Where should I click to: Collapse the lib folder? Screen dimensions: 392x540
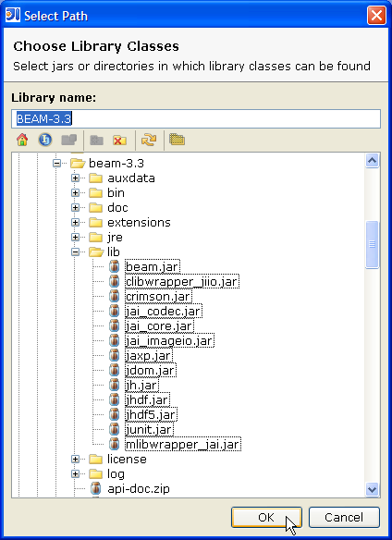tap(76, 252)
